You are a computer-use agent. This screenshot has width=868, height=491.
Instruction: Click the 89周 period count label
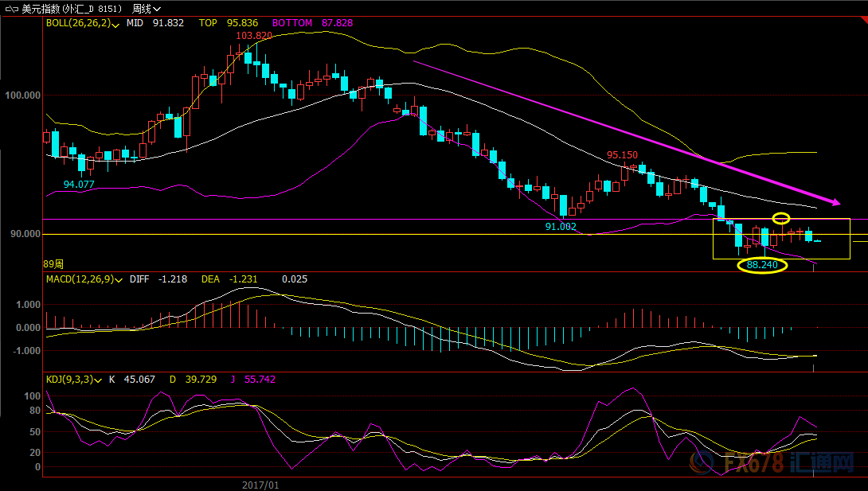pos(53,264)
